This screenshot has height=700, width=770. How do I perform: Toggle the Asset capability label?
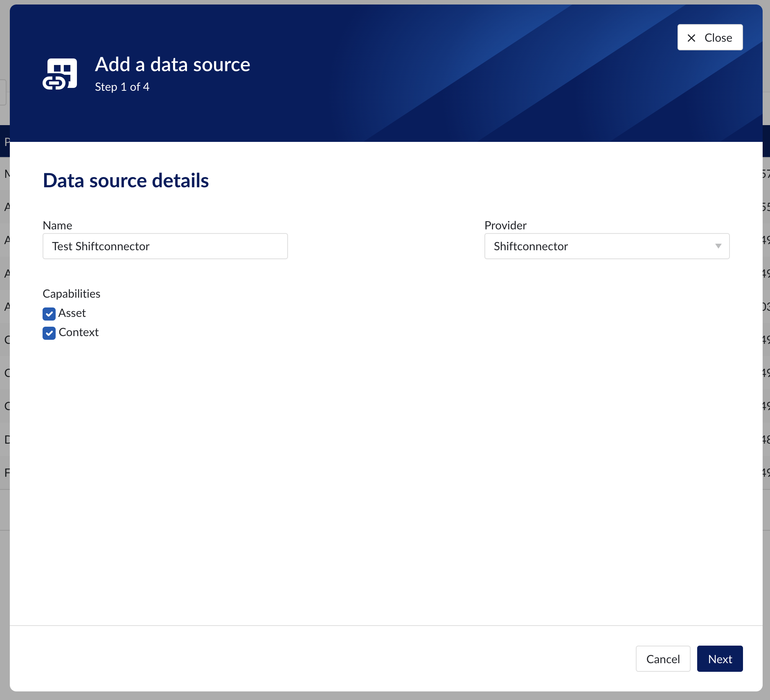click(72, 313)
